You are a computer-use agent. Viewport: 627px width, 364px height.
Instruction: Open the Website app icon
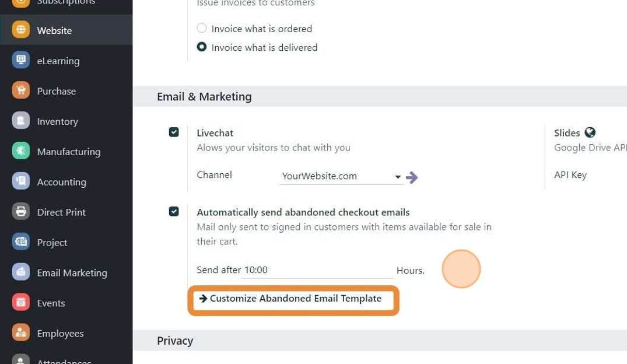coord(21,30)
